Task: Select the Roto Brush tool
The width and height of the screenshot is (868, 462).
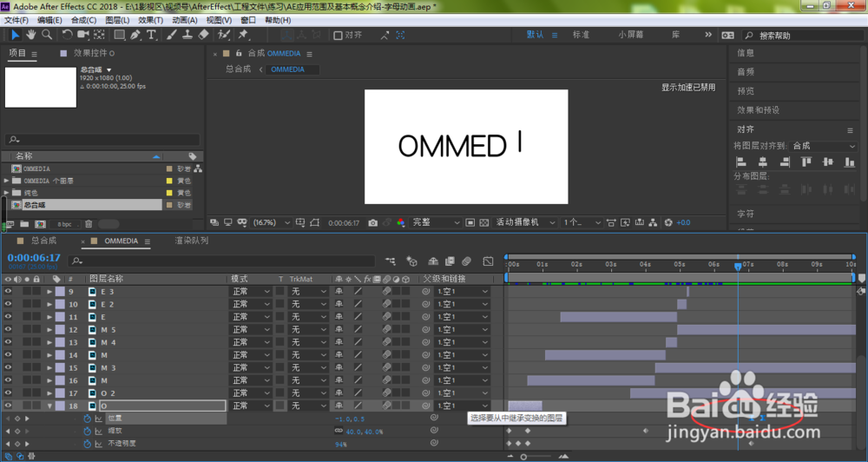Action: click(x=224, y=35)
